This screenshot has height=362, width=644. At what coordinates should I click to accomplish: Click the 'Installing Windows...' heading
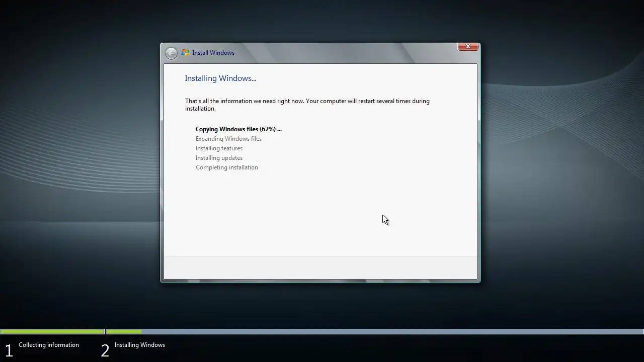click(x=220, y=78)
